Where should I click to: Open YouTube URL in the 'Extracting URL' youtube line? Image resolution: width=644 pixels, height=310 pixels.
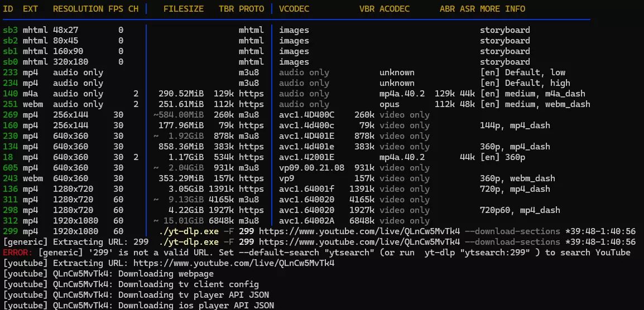pos(234,263)
